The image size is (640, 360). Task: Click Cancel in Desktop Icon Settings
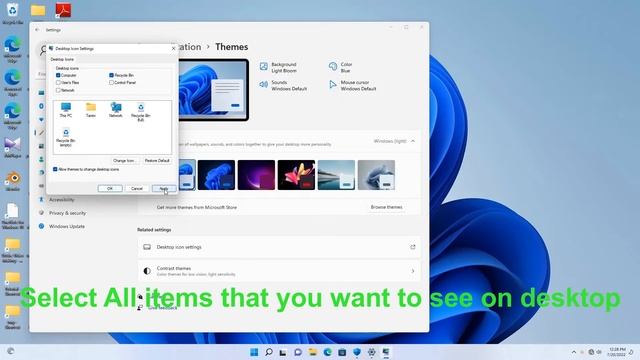(137, 188)
